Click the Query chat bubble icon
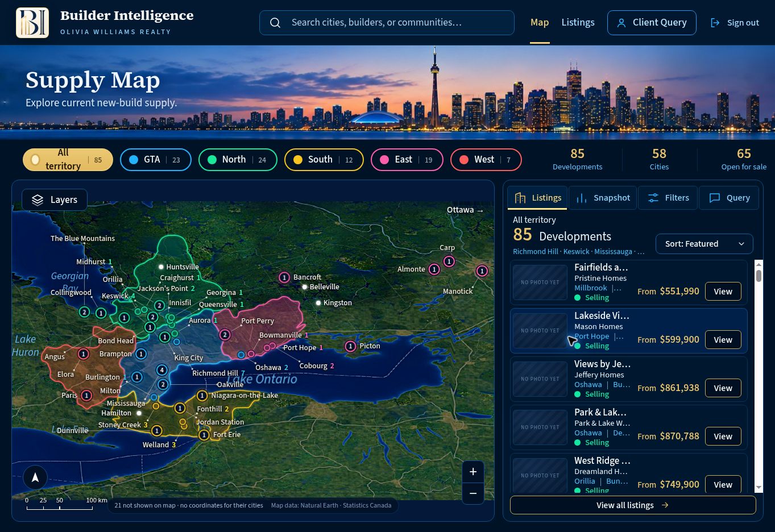Image resolution: width=775 pixels, height=532 pixels. (x=715, y=198)
